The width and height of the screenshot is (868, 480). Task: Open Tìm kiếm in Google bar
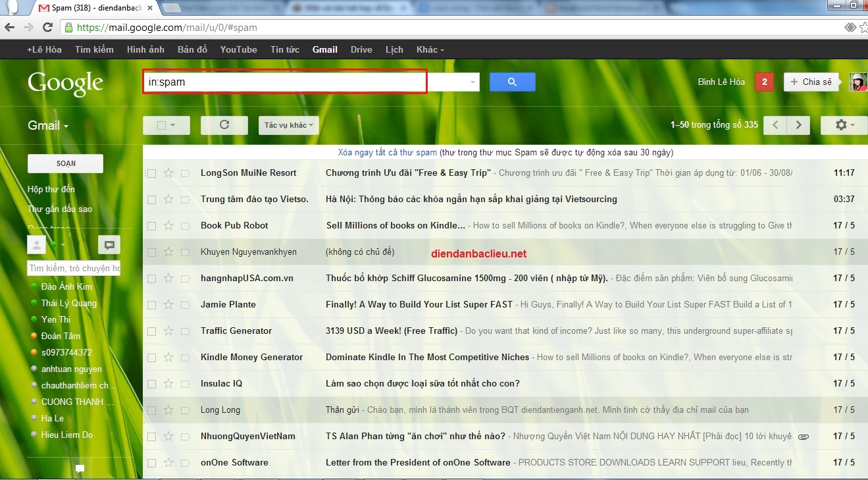(94, 49)
